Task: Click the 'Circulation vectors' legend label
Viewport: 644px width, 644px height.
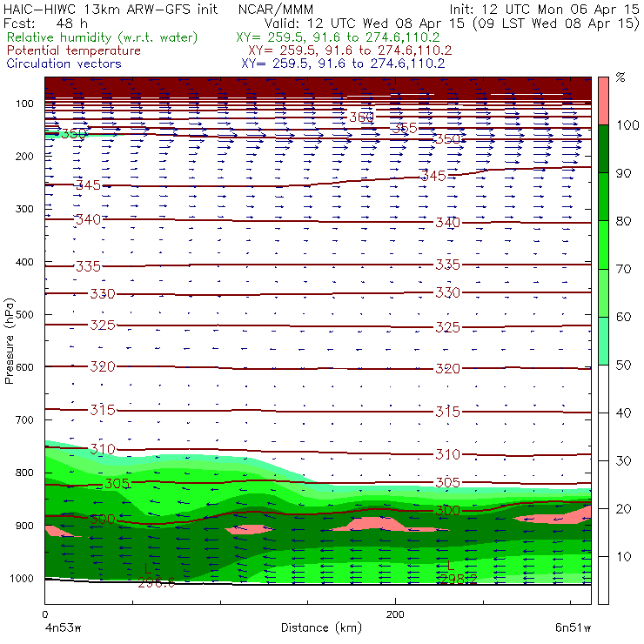Action: click(64, 64)
